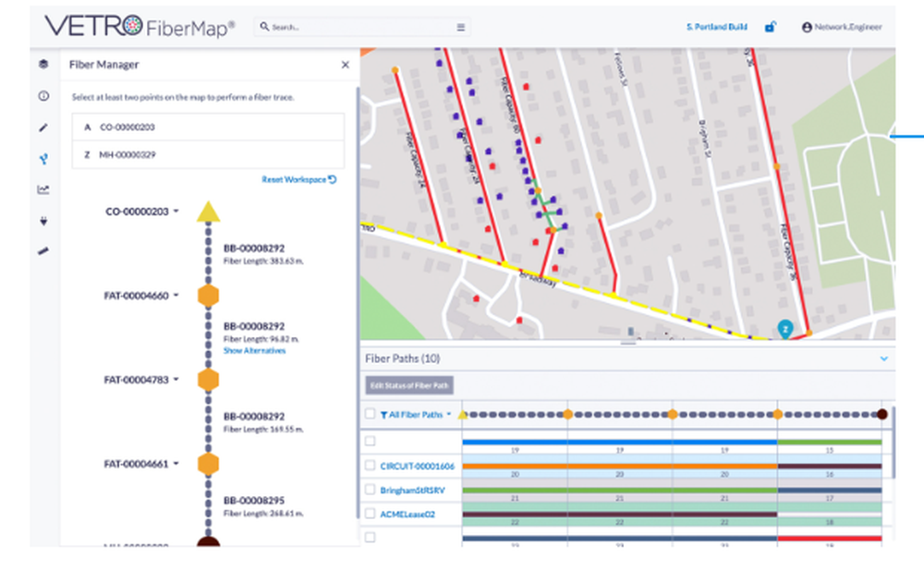Viewport: 924px width, 569px height.
Task: Select the plug connection icon in sidebar
Action: click(43, 222)
